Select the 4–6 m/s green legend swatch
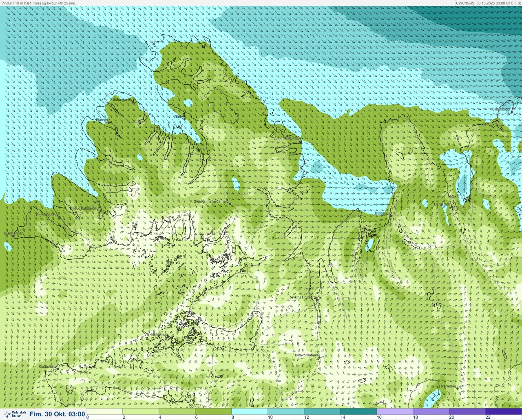 [177, 411]
